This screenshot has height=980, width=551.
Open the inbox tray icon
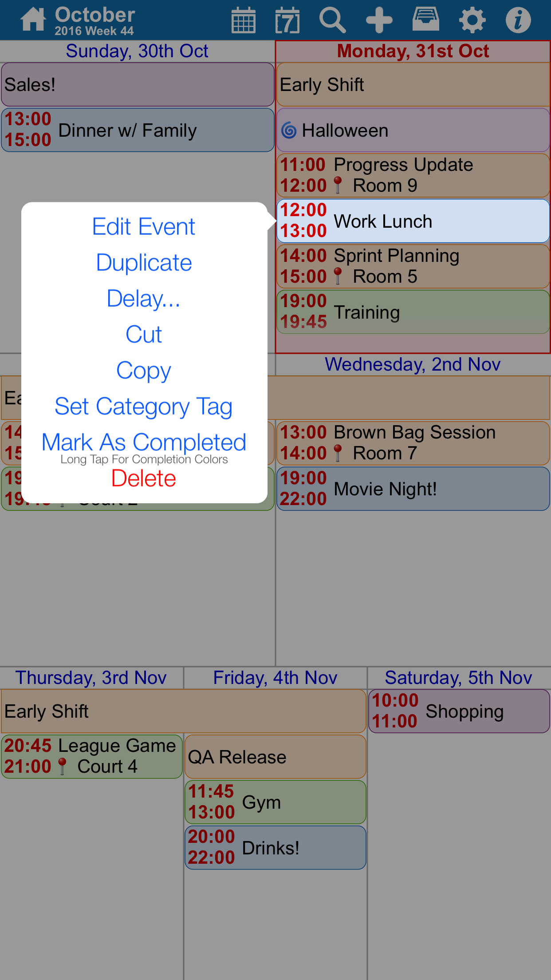tap(426, 19)
